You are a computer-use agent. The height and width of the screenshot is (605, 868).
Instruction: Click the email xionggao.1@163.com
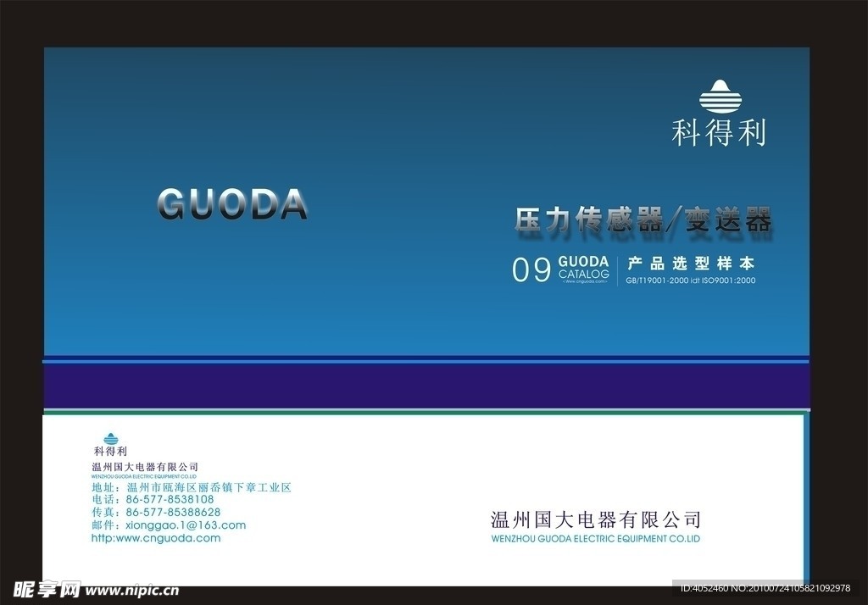tap(186, 525)
